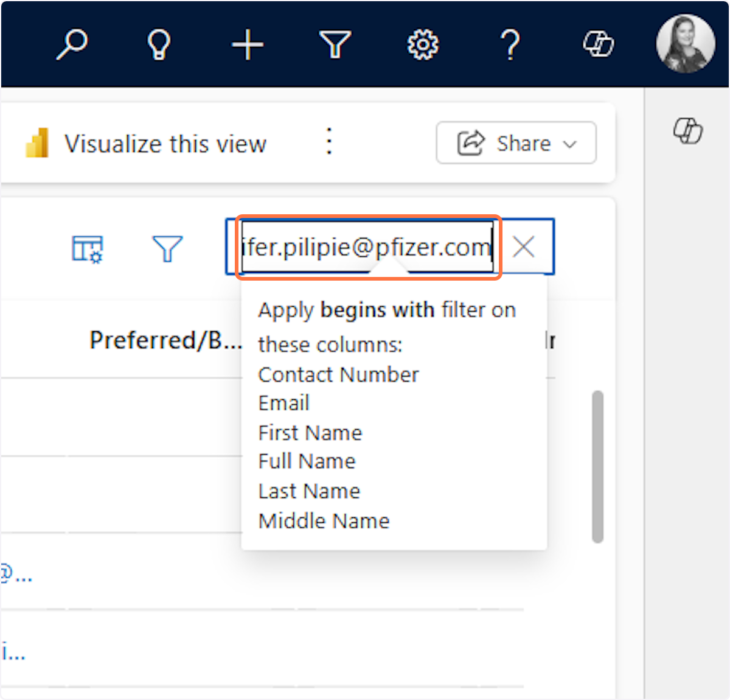The height and width of the screenshot is (700, 730).
Task: Click the plus icon to create a new record
Action: point(248,45)
